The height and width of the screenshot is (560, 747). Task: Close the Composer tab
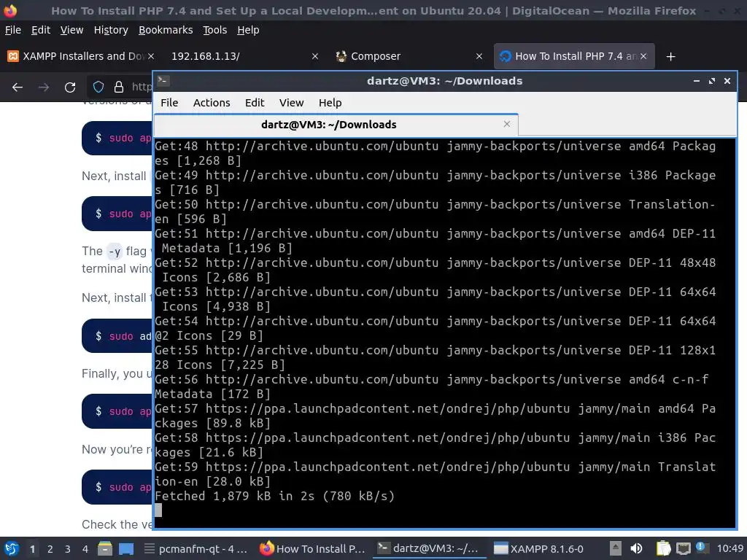(479, 56)
